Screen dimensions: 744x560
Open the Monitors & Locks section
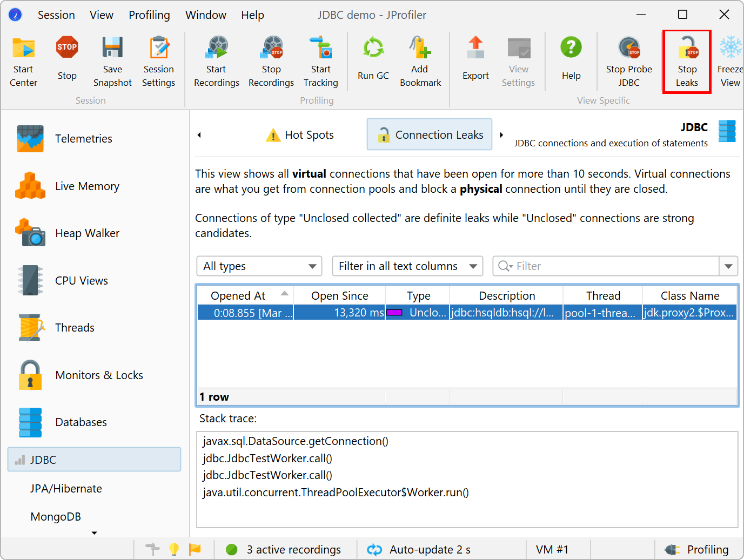point(99,375)
